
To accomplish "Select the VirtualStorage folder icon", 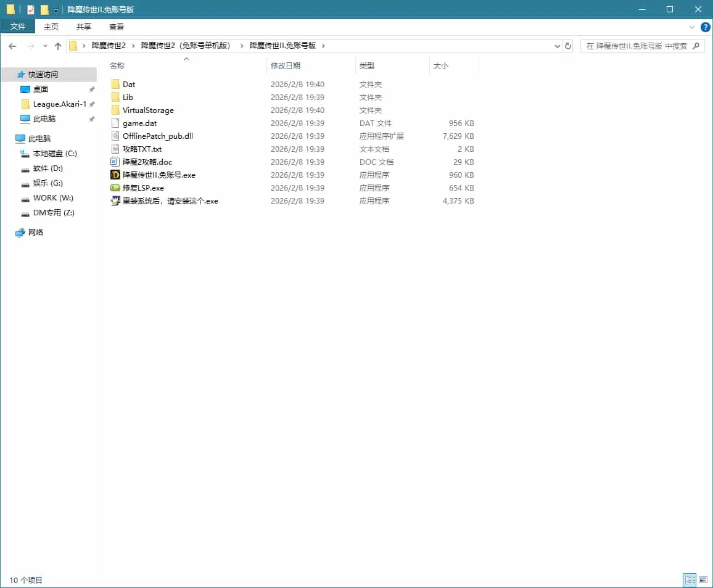I will pyautogui.click(x=115, y=110).
